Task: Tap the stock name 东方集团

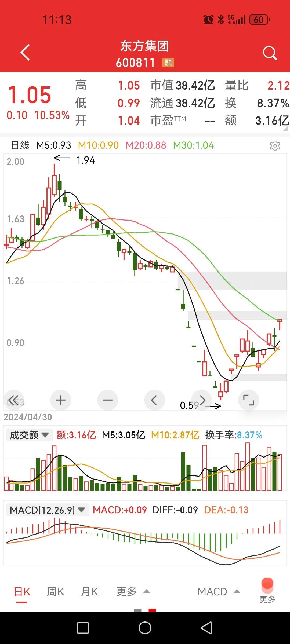Action: point(145,46)
